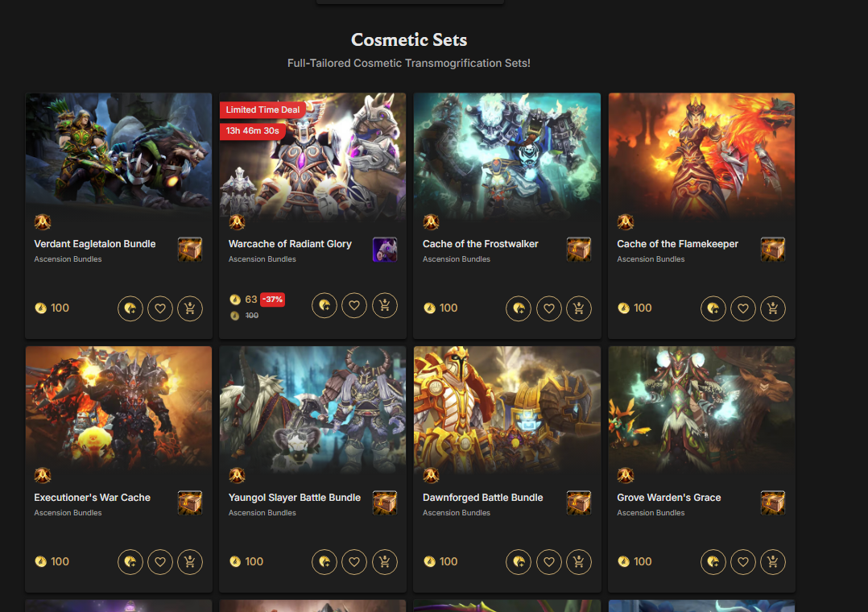The image size is (868, 612).
Task: Favorite Warcache of Radiant Glory with heart
Action: 354,305
